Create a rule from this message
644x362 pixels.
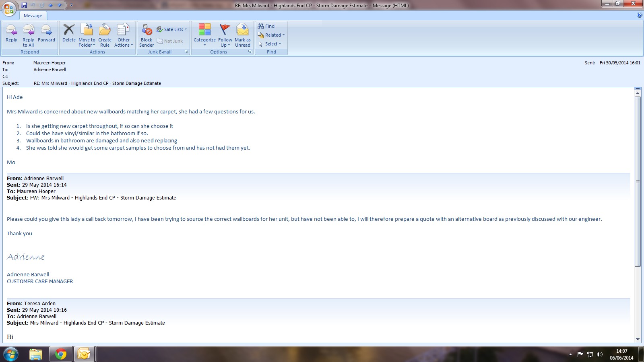(x=105, y=35)
